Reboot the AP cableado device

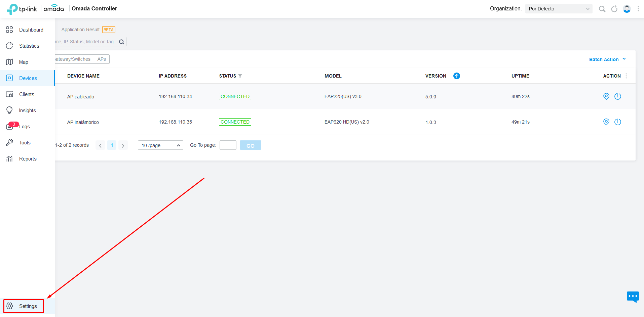(x=617, y=96)
